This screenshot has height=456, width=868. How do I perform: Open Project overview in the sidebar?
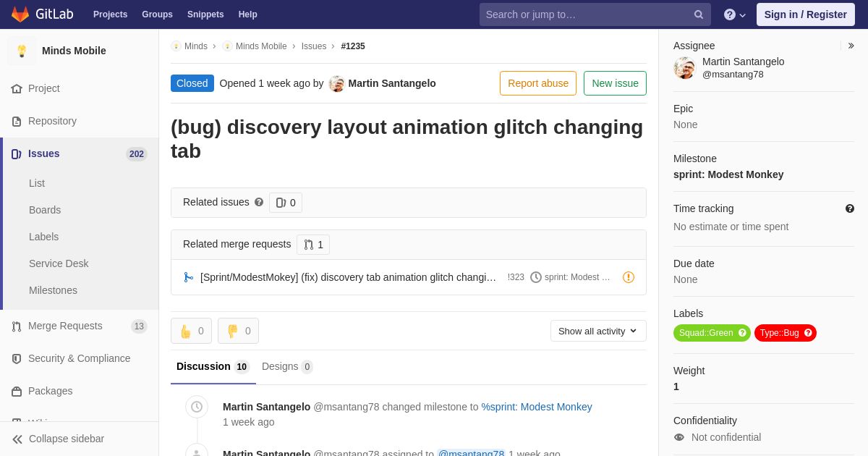44,88
